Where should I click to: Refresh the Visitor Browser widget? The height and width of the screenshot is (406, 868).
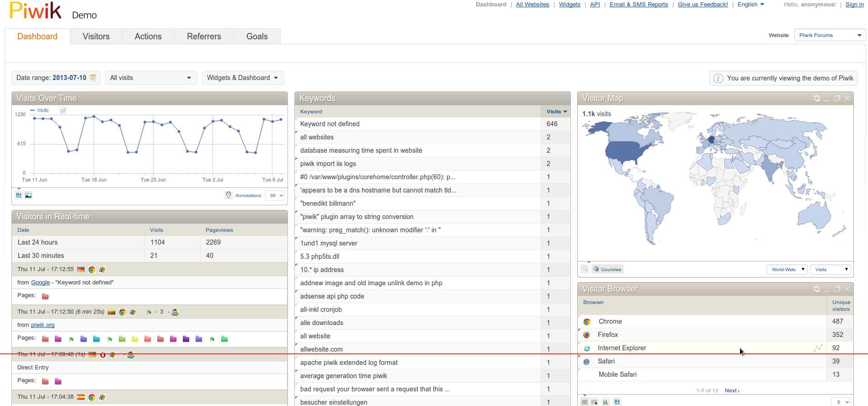817,289
